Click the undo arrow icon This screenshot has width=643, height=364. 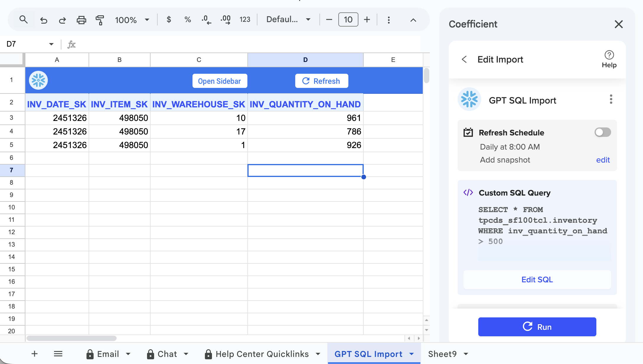44,20
